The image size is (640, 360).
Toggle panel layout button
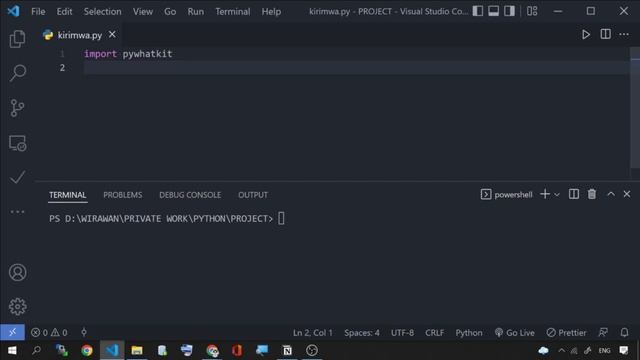tap(493, 11)
